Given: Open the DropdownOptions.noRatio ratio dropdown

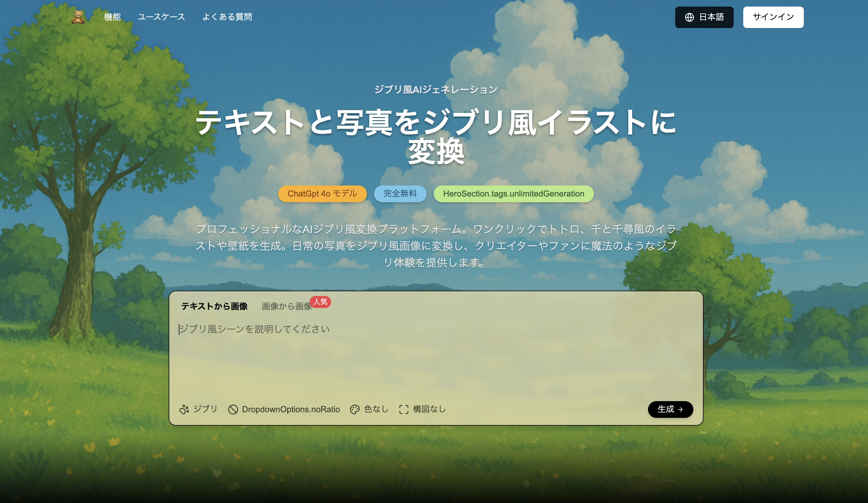Looking at the screenshot, I should [284, 409].
